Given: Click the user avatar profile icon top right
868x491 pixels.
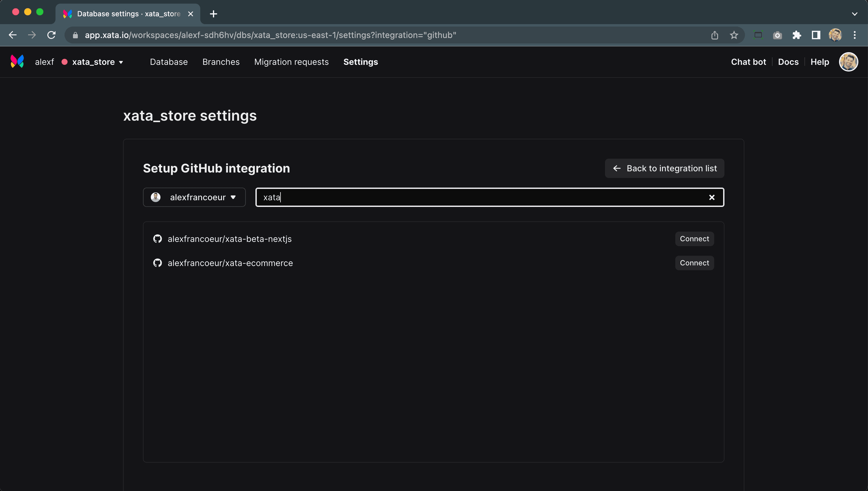Looking at the screenshot, I should tap(849, 62).
